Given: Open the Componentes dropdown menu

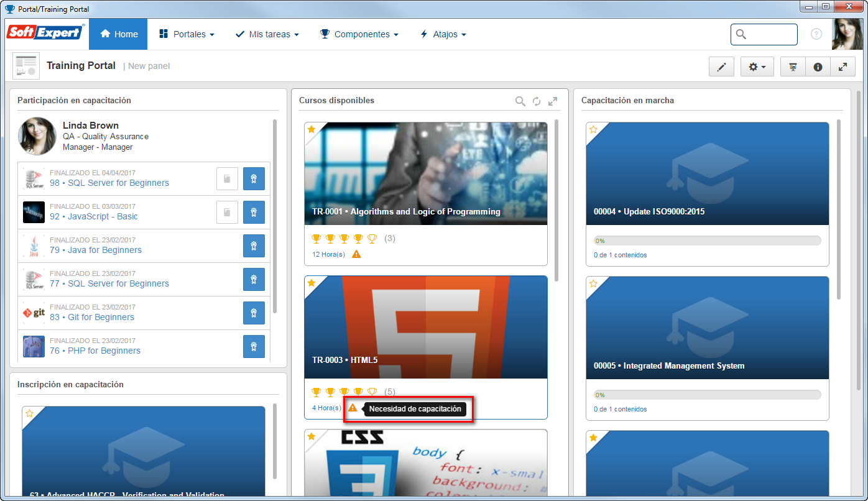Looking at the screenshot, I should (x=359, y=34).
